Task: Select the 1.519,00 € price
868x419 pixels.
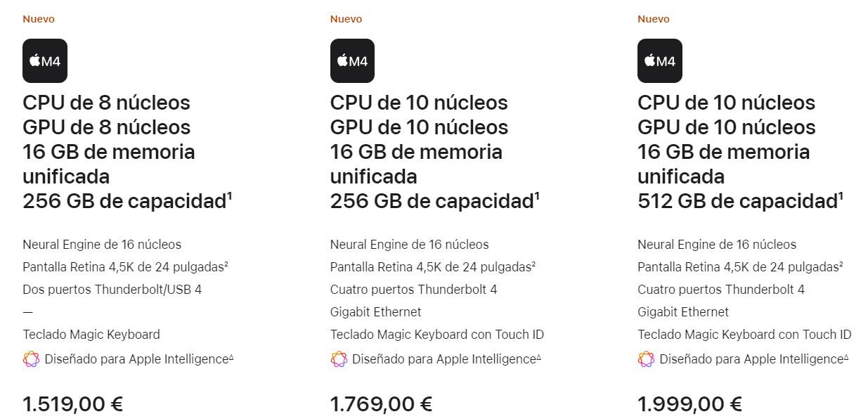Action: [73, 404]
